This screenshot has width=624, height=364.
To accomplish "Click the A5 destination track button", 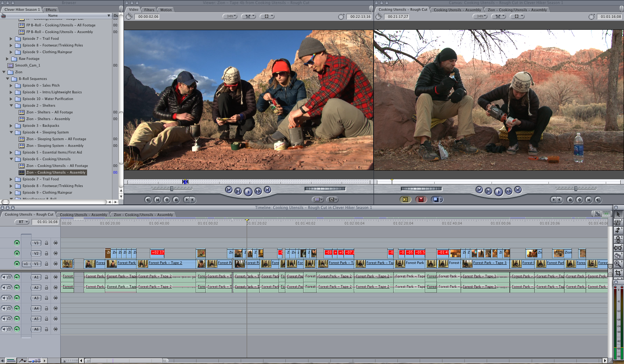I will pyautogui.click(x=36, y=319).
